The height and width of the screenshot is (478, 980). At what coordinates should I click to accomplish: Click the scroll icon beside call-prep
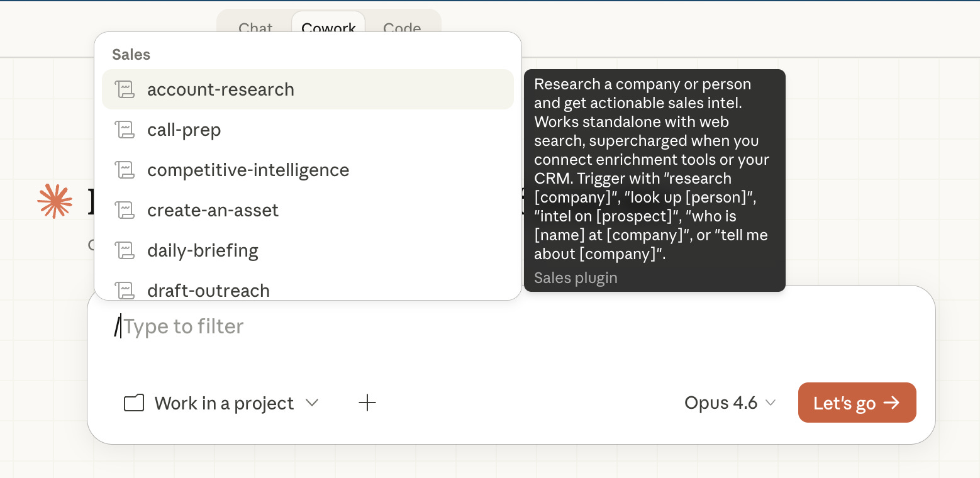125,130
